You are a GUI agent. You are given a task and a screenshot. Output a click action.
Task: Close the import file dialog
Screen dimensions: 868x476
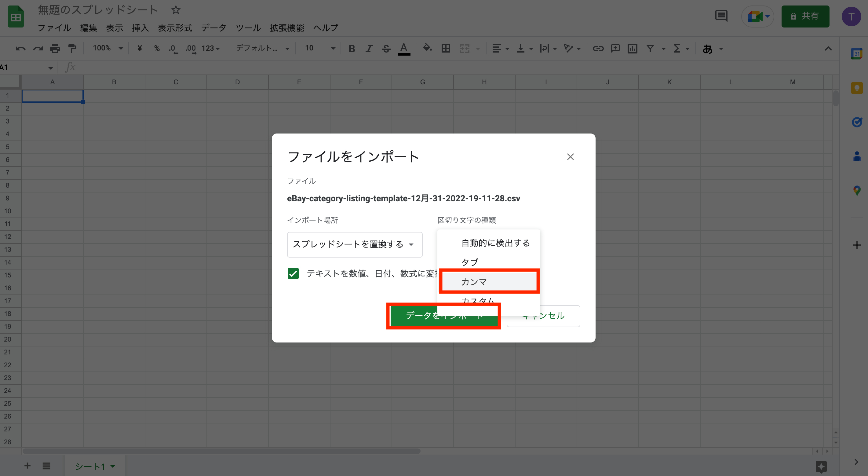(x=570, y=157)
